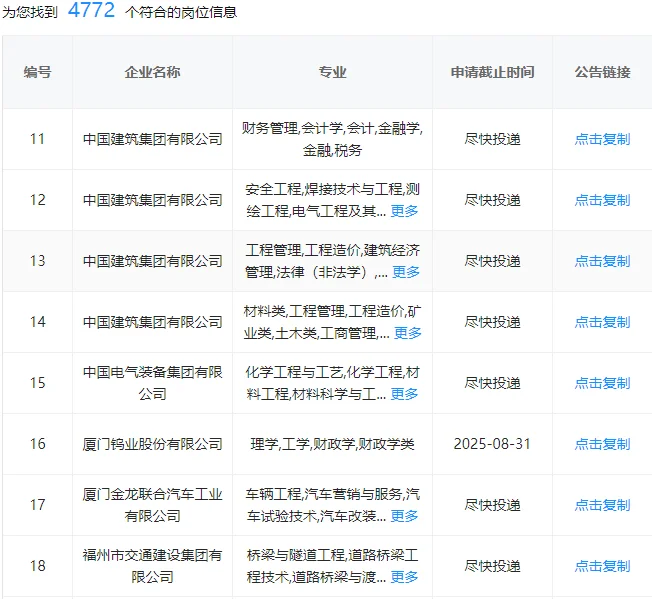Click the 专业 column header
This screenshot has width=652, height=599.
(332, 72)
